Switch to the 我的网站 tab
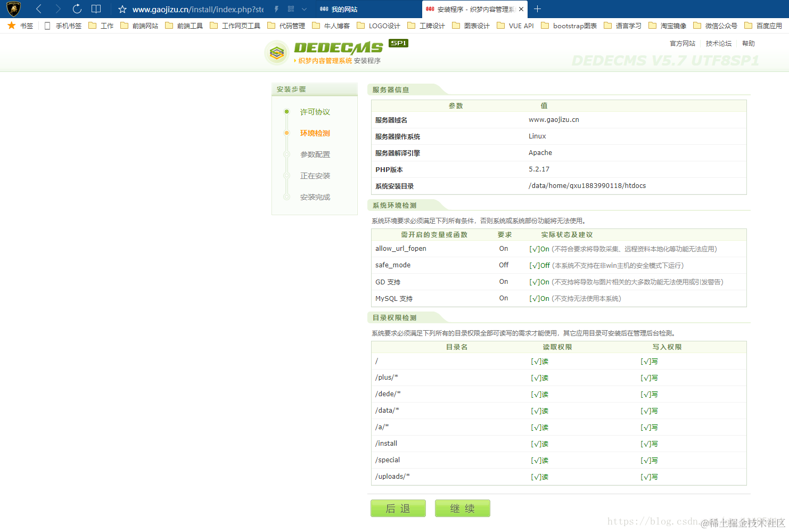Screen dimensions: 789x532 (x=367, y=9)
